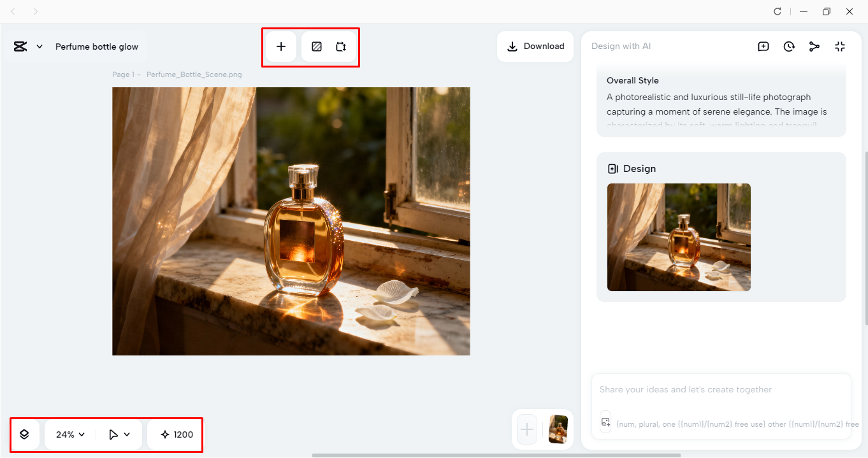Start a new chat icon in AI panel

pos(763,47)
